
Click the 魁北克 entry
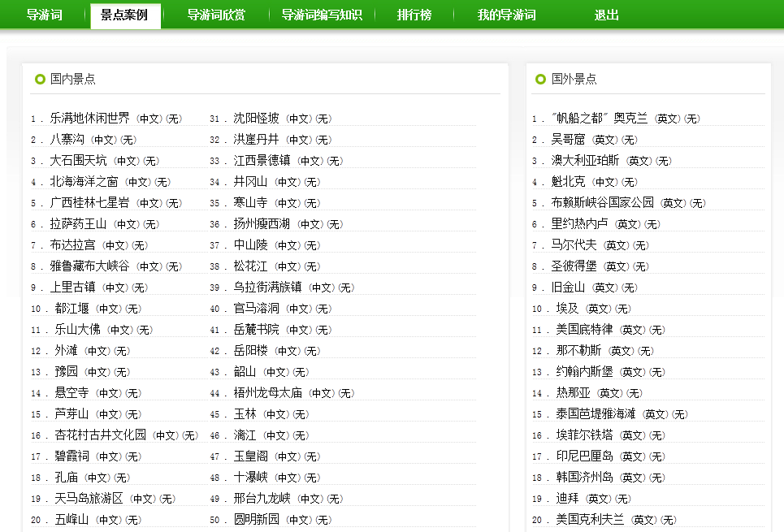[568, 181]
